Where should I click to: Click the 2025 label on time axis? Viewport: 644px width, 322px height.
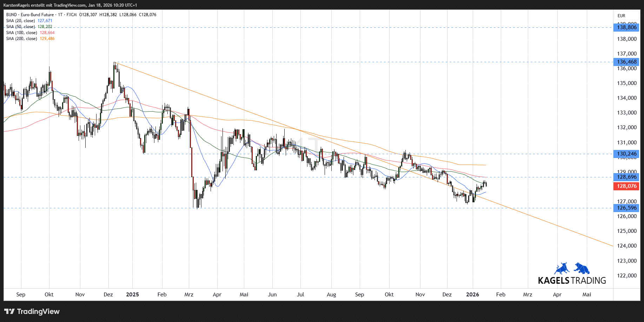pos(132,295)
